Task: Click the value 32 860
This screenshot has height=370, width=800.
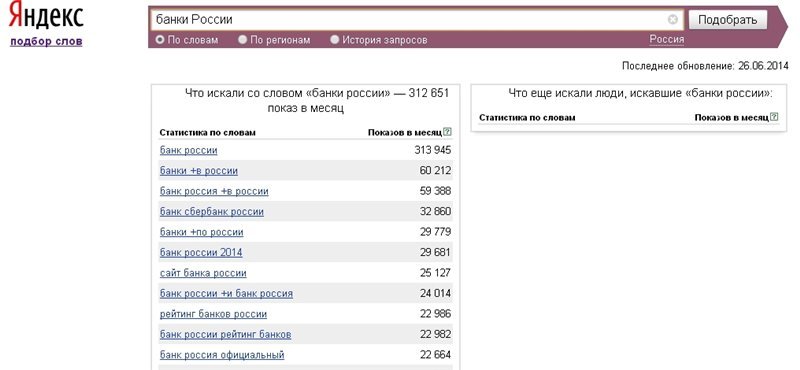Action: click(435, 211)
